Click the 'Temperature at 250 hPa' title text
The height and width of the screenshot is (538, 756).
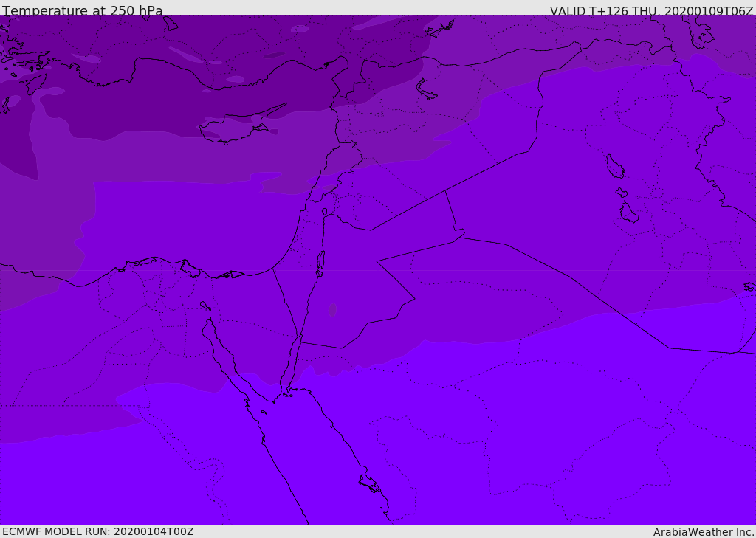click(83, 10)
